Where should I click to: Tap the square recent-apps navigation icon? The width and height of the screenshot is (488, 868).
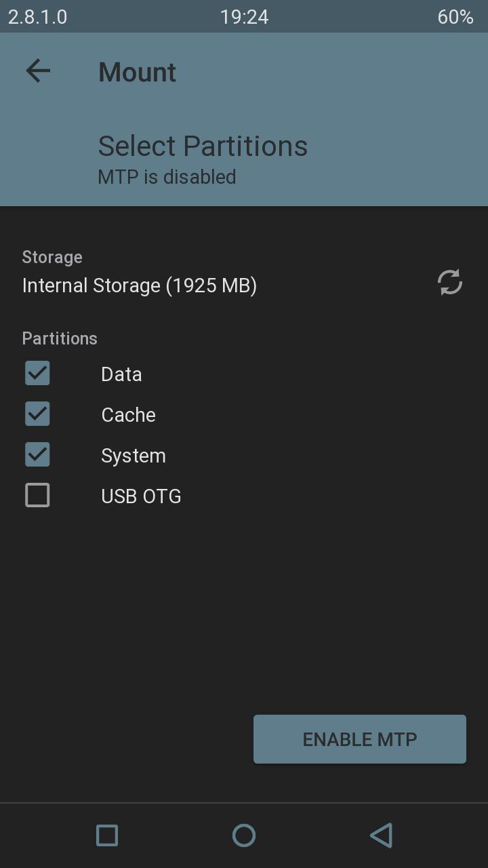[107, 835]
